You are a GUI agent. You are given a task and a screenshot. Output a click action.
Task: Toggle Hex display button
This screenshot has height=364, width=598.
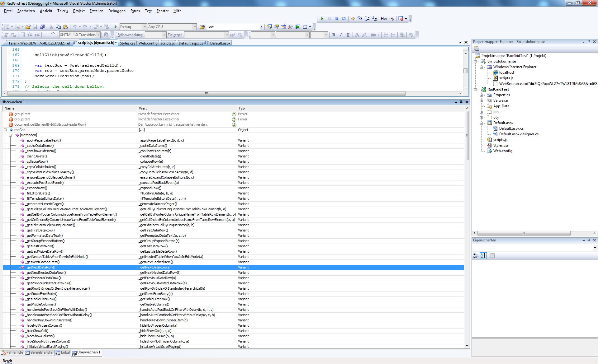pos(384,19)
